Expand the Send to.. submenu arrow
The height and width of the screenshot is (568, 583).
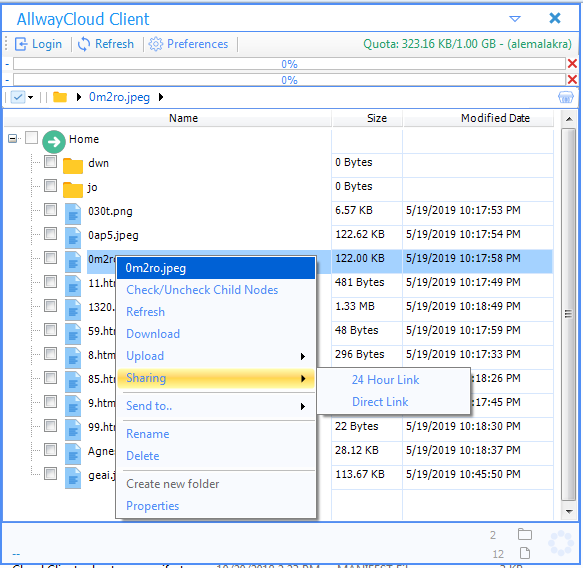pos(303,406)
